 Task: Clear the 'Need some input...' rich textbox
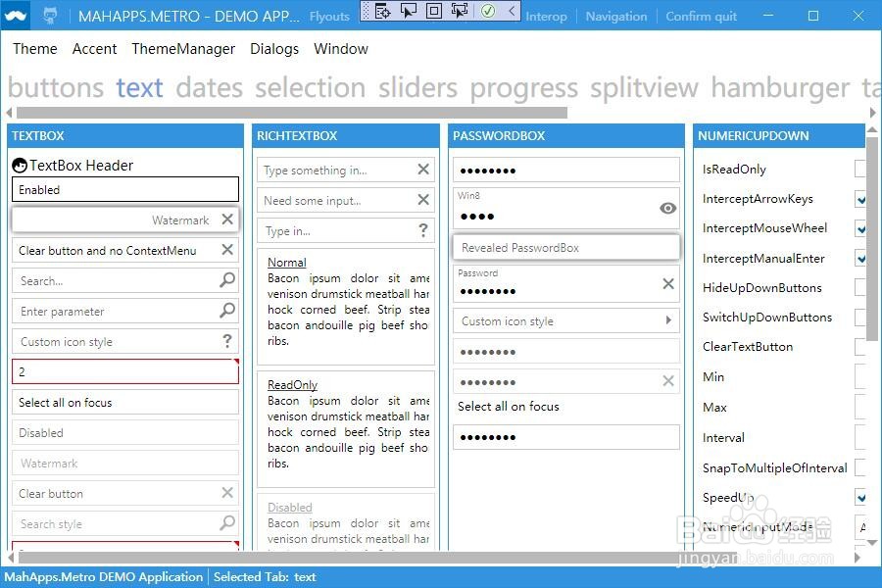pos(423,199)
